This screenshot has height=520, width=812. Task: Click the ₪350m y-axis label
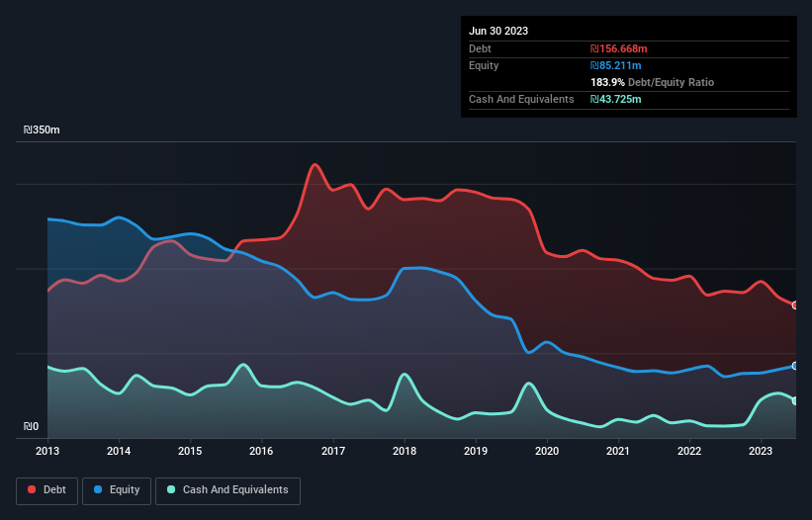[x=42, y=130]
